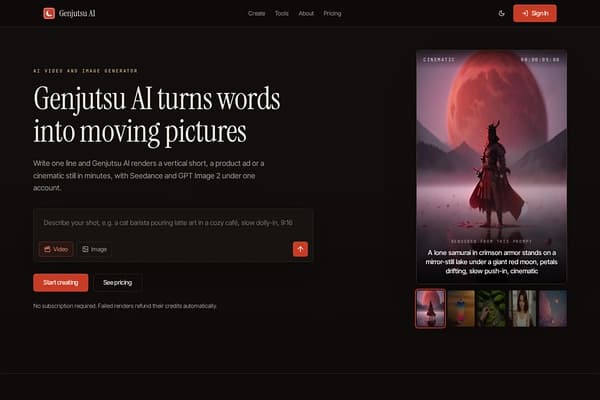600x400 pixels.
Task: Click the lone samurai prompt caption
Action: coord(491,262)
